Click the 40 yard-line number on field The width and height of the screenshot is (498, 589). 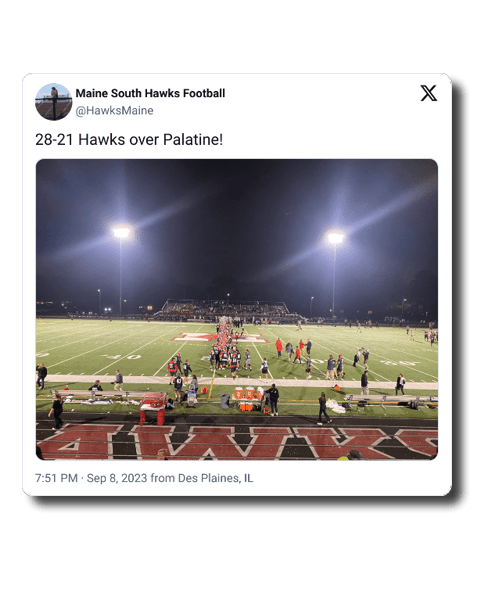pyautogui.click(x=121, y=356)
